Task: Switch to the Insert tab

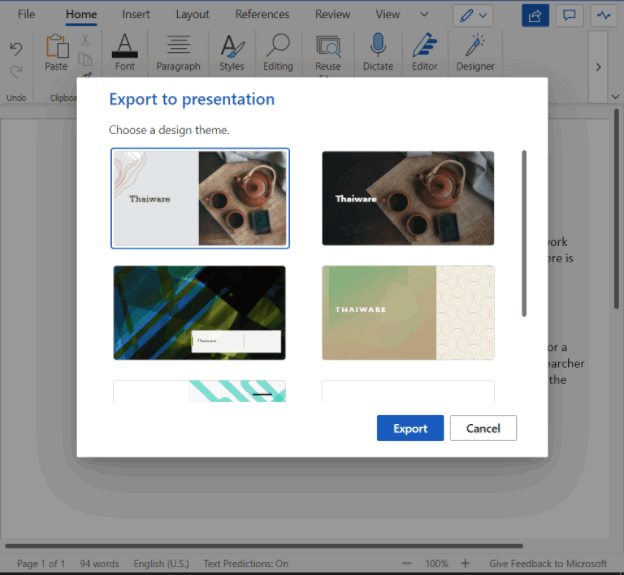Action: click(136, 14)
